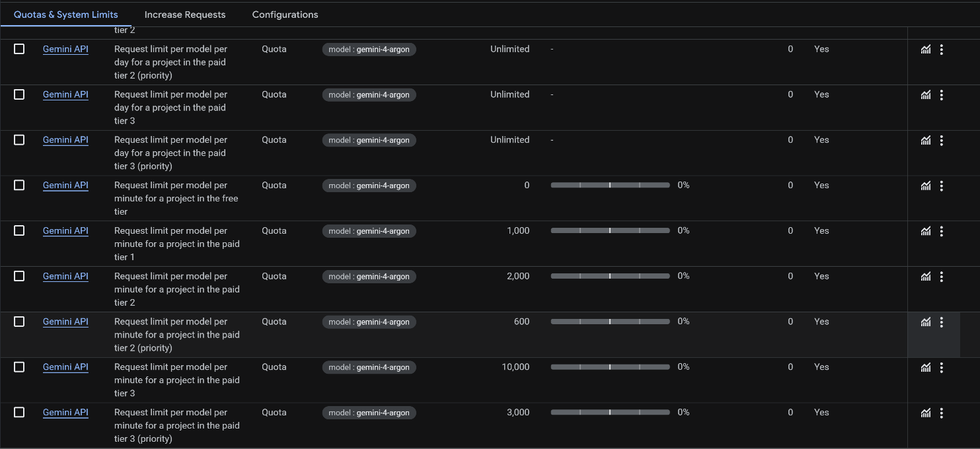980x449 pixels.
Task: Click "Yes" in the 2,000 limit row
Action: coord(821,276)
